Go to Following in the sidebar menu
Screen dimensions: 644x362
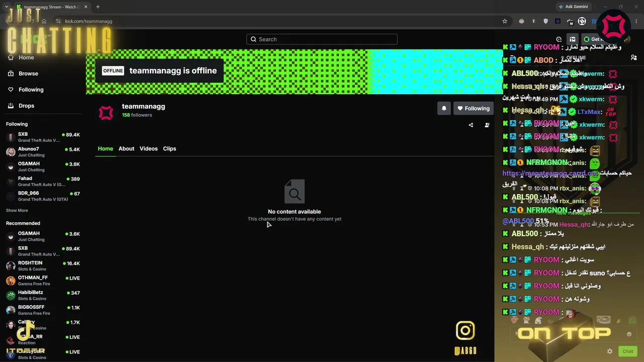click(26, 89)
